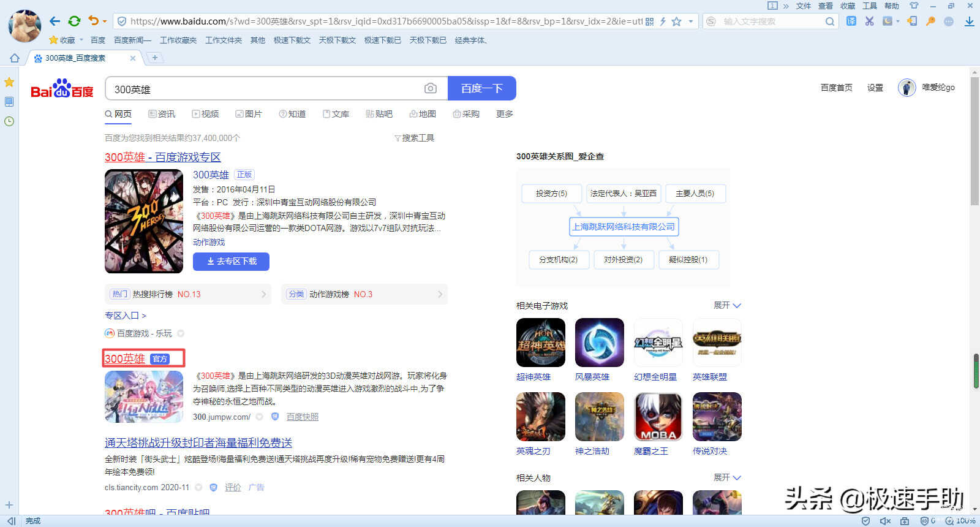Viewport: 980px width, 527px height.
Task: Open the 风暴英雄 game icon
Action: coord(600,343)
